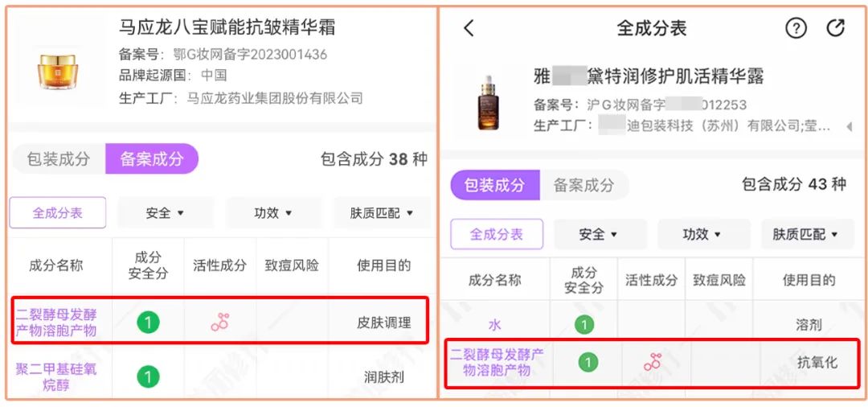
Task: Click 全成分表 button in left panel
Action: 58,212
